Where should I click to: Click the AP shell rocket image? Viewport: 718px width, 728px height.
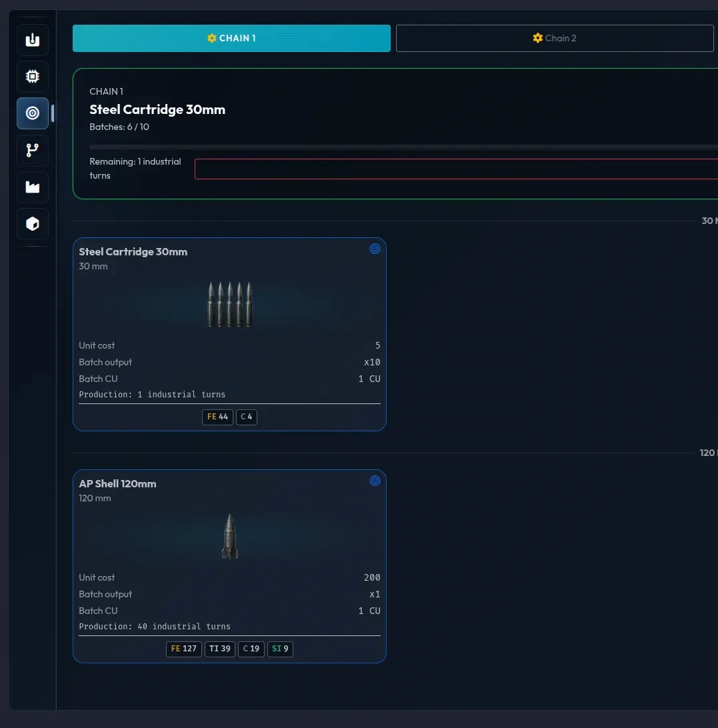point(229,536)
